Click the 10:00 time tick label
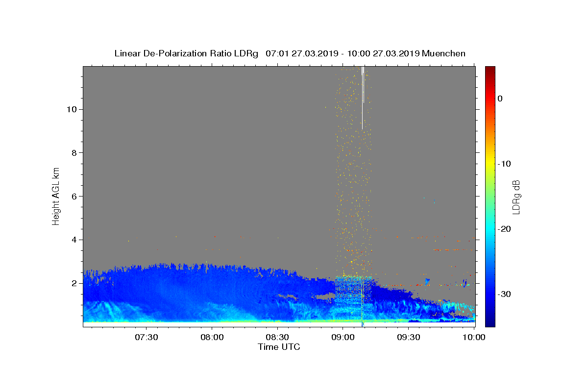 click(474, 337)
